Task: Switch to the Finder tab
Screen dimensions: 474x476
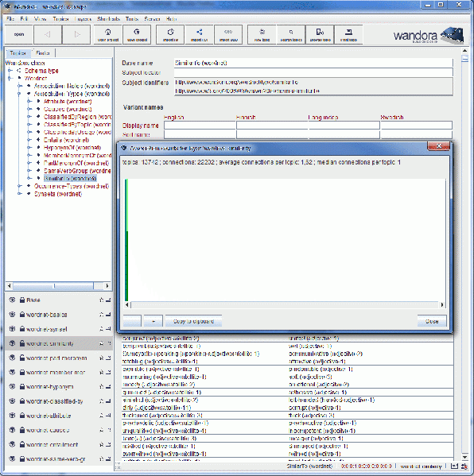Action: [42, 52]
